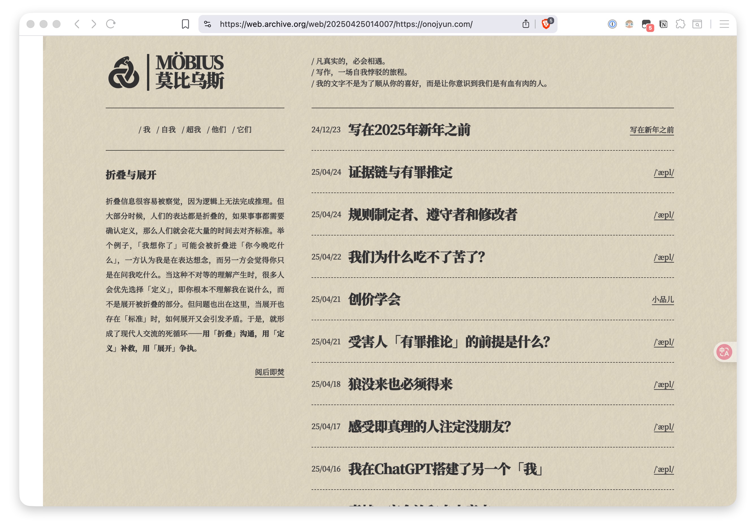The height and width of the screenshot is (532, 756).
Task: Open the 1Password extension icon
Action: 612,24
